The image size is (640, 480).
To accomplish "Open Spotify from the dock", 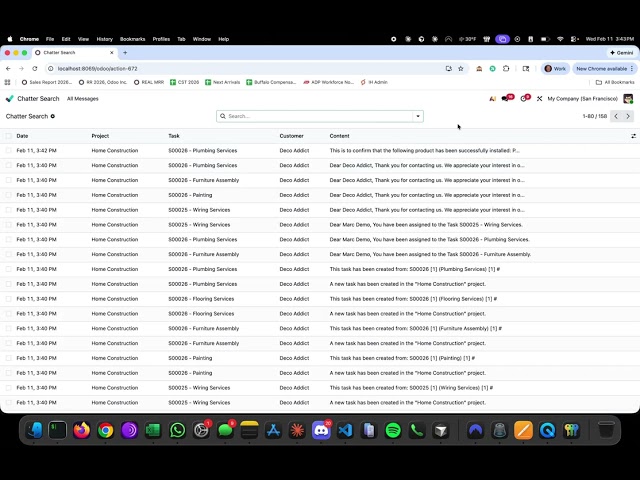I will tap(393, 430).
